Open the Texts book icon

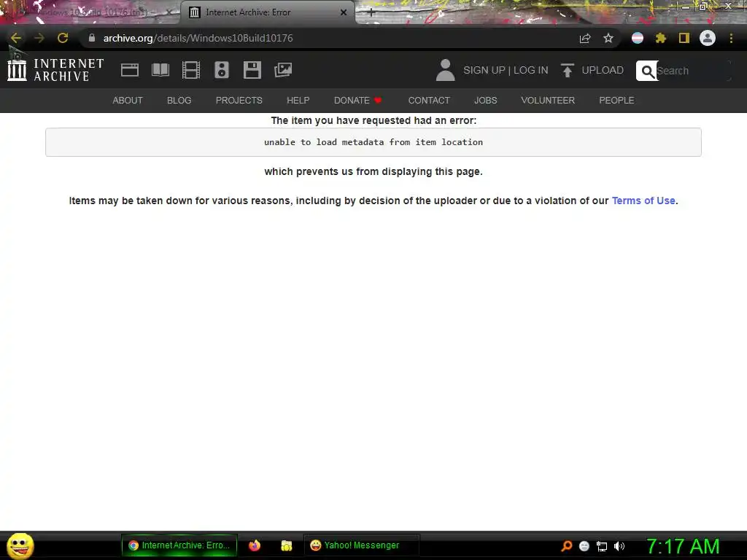point(160,70)
